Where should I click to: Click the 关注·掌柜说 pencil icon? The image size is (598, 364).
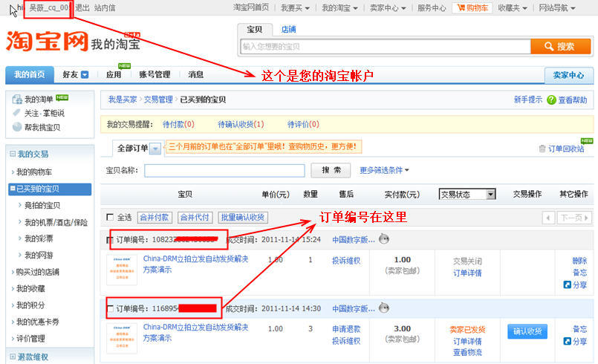[17, 113]
